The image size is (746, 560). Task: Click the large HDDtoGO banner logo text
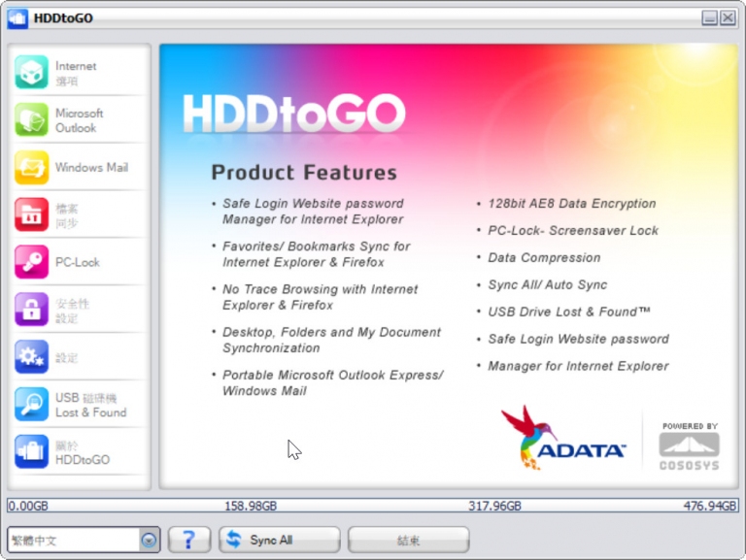(294, 114)
